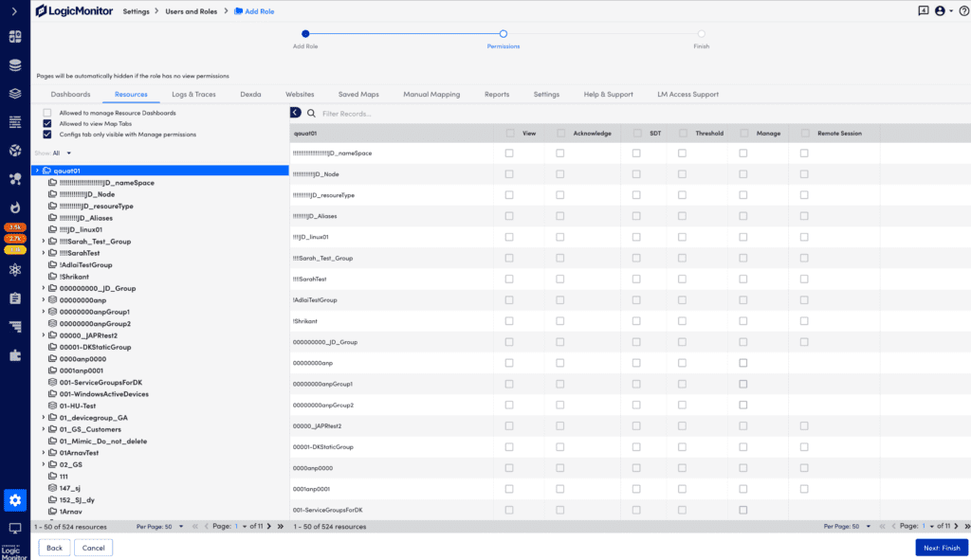
Task: Expand the qauat01 tree node
Action: 37,171
